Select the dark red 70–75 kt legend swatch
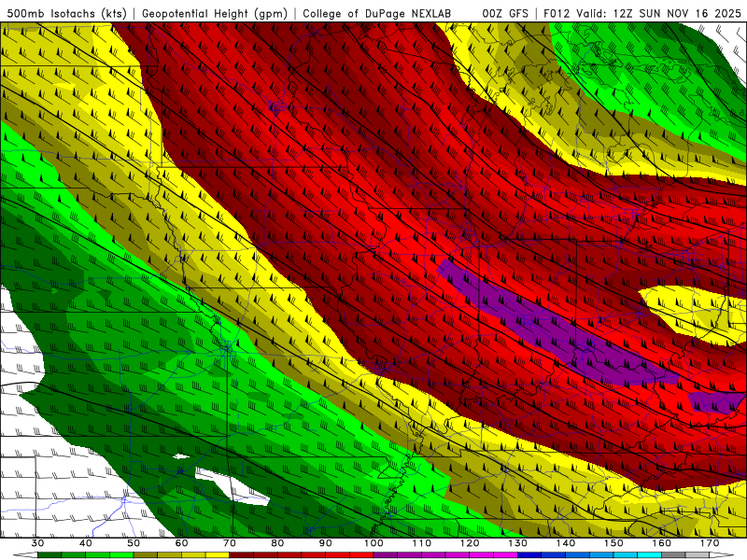The width and height of the screenshot is (747, 560). tap(242, 555)
